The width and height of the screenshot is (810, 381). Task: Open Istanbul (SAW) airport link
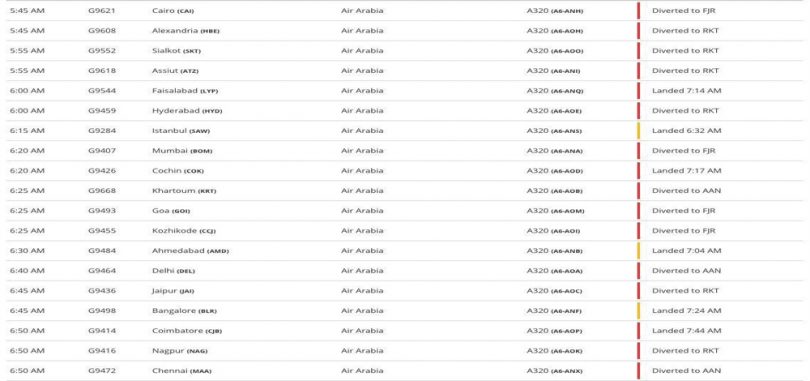(181, 131)
